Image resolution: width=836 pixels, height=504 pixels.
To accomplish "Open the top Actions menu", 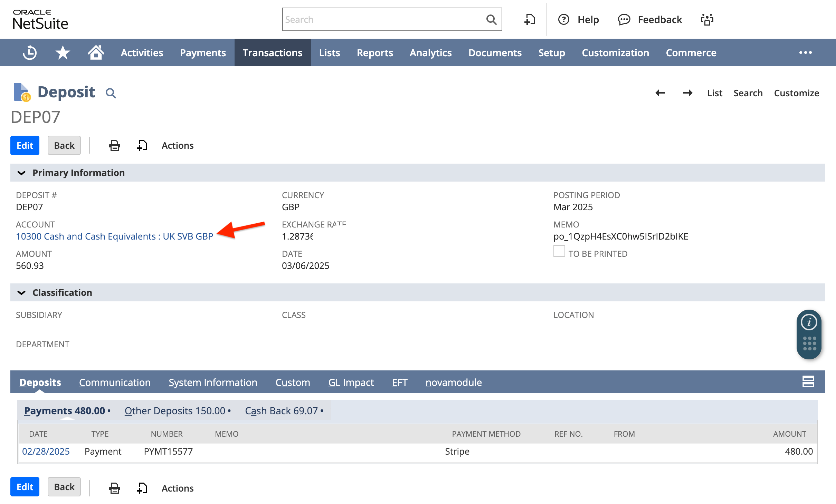I will [x=177, y=145].
